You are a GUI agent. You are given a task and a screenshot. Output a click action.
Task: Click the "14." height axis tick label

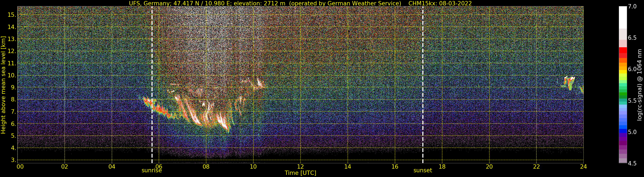[12, 27]
